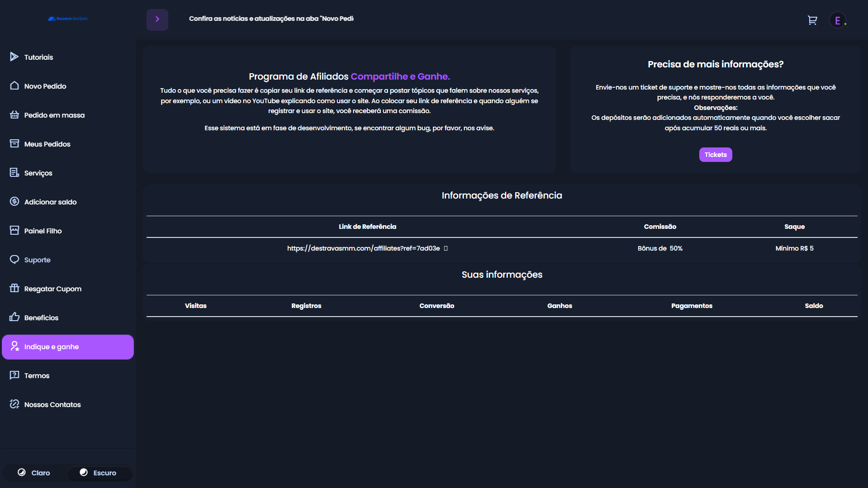Click the destravasmm affiliate reference link
The image size is (868, 488).
[363, 248]
